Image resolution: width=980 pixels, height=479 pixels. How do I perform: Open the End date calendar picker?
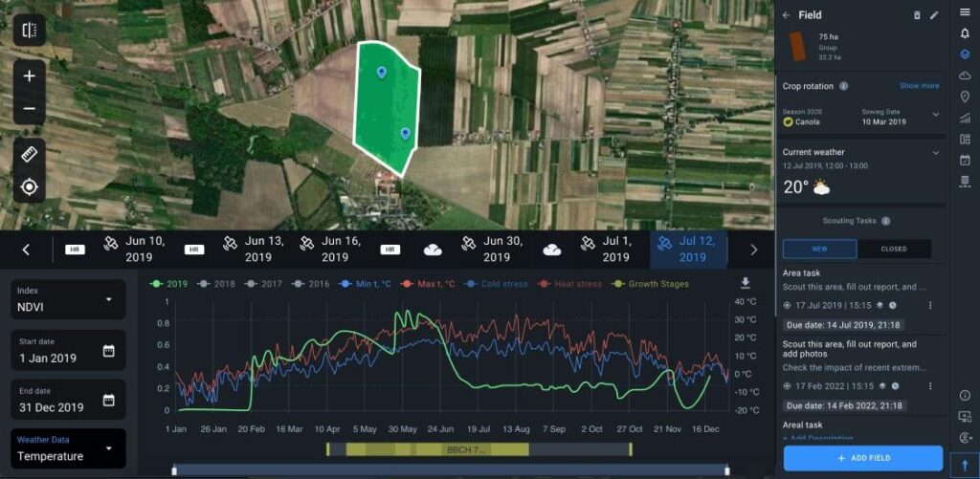(x=109, y=401)
